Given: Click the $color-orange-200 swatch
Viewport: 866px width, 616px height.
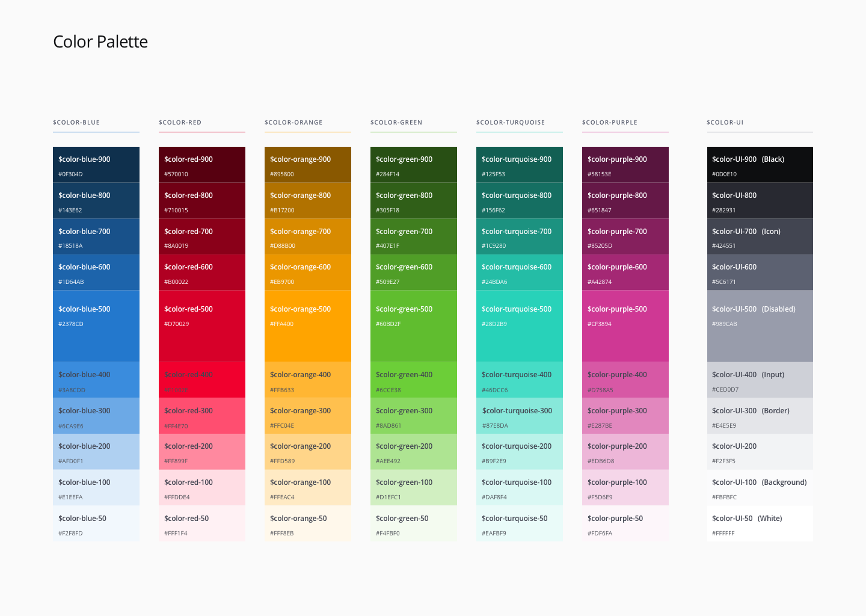Looking at the screenshot, I should point(308,452).
